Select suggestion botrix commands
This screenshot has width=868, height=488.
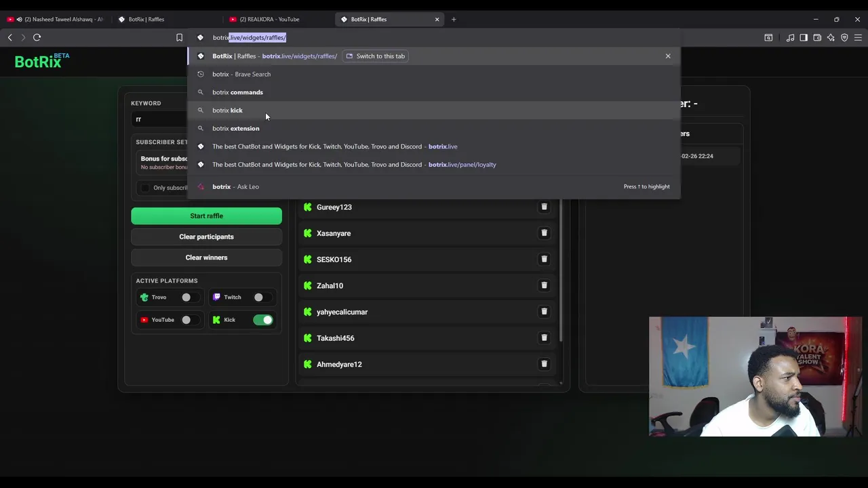tap(434, 92)
